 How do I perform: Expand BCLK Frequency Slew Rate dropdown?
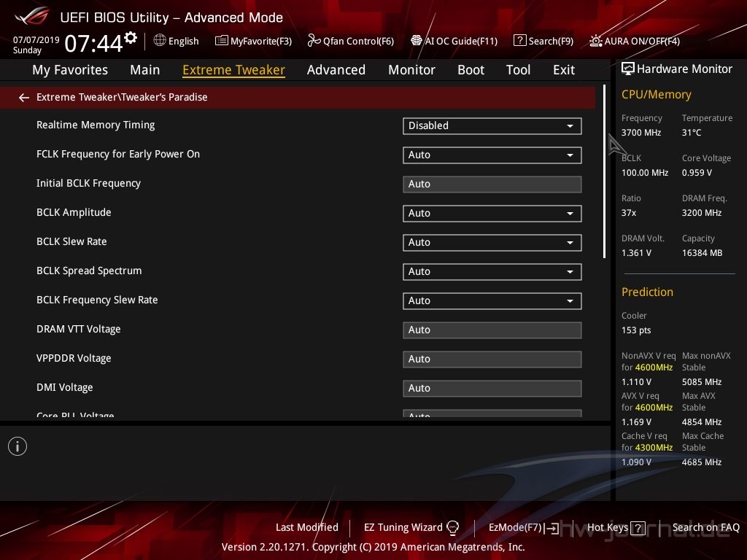(492, 301)
